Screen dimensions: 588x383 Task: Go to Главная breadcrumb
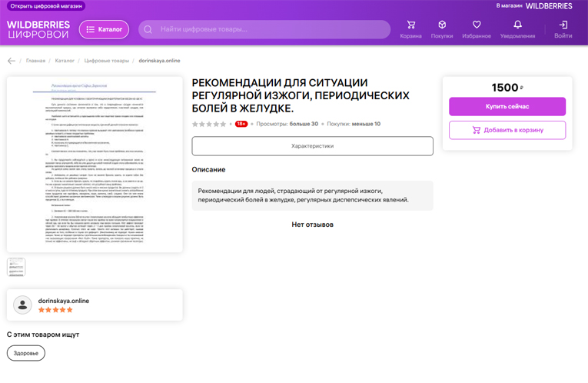(35, 61)
